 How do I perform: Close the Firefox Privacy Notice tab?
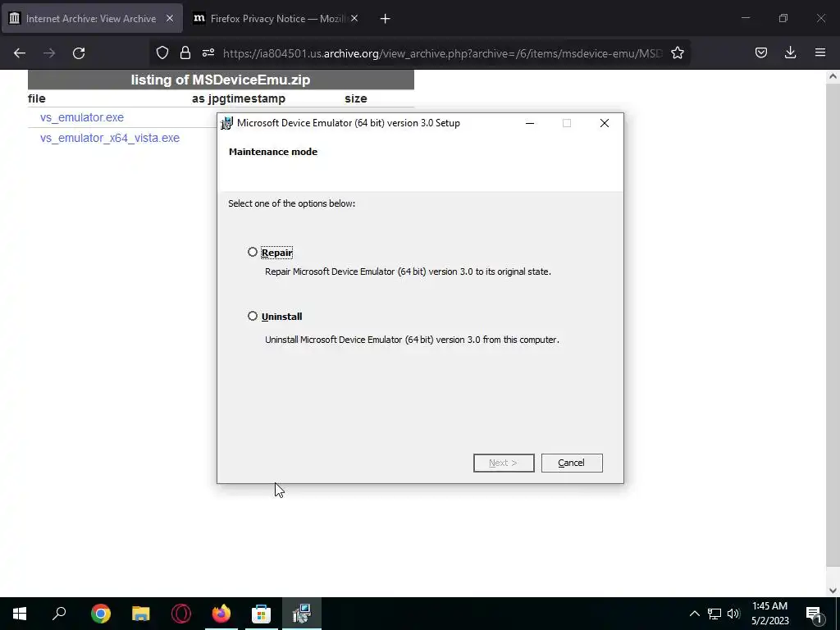(x=354, y=19)
